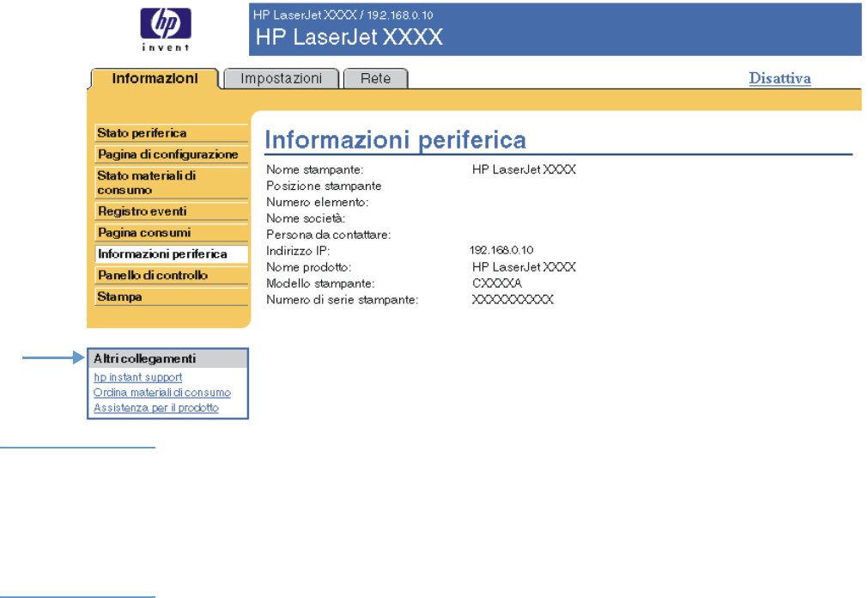Viewport: 868px width, 598px height.
Task: Click the Nome società label
Action: click(306, 218)
